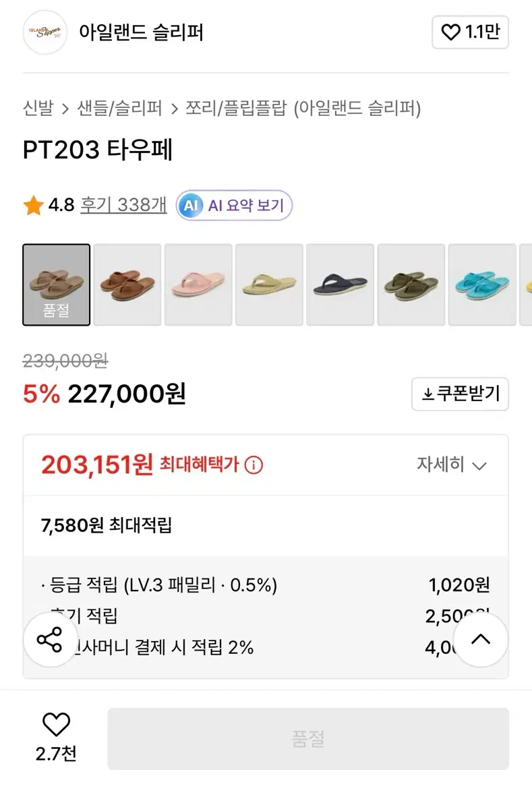
Task: Open the AI 요약 보기 summary
Action: pyautogui.click(x=234, y=206)
